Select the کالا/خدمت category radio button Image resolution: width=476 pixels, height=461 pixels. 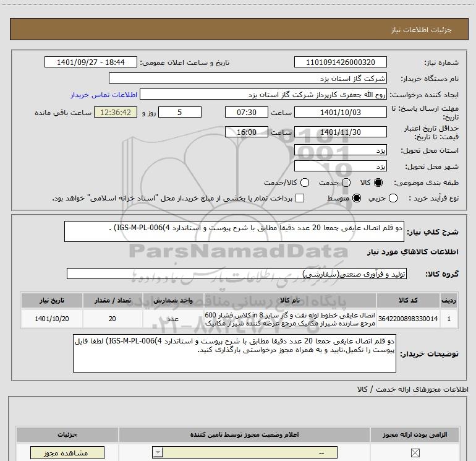(x=305, y=183)
